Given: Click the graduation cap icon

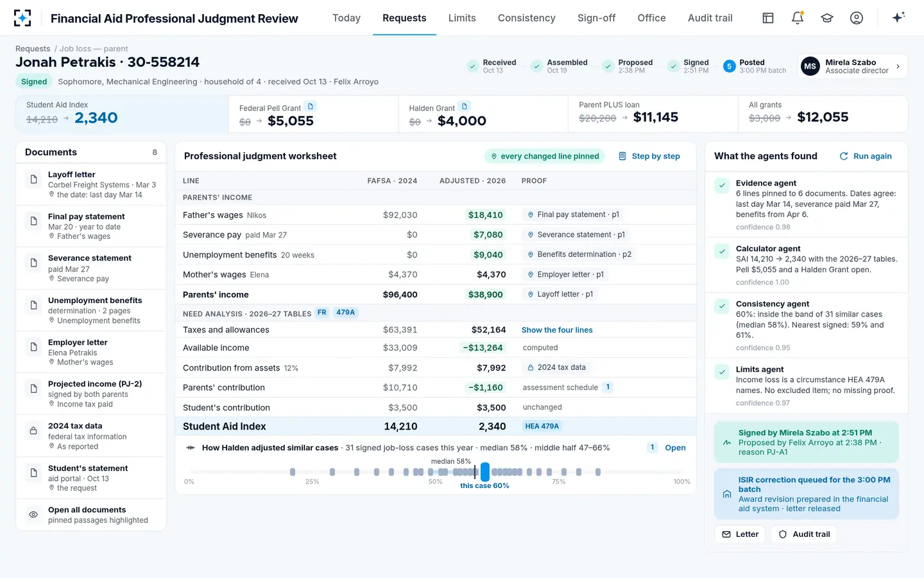Looking at the screenshot, I should pyautogui.click(x=827, y=18).
